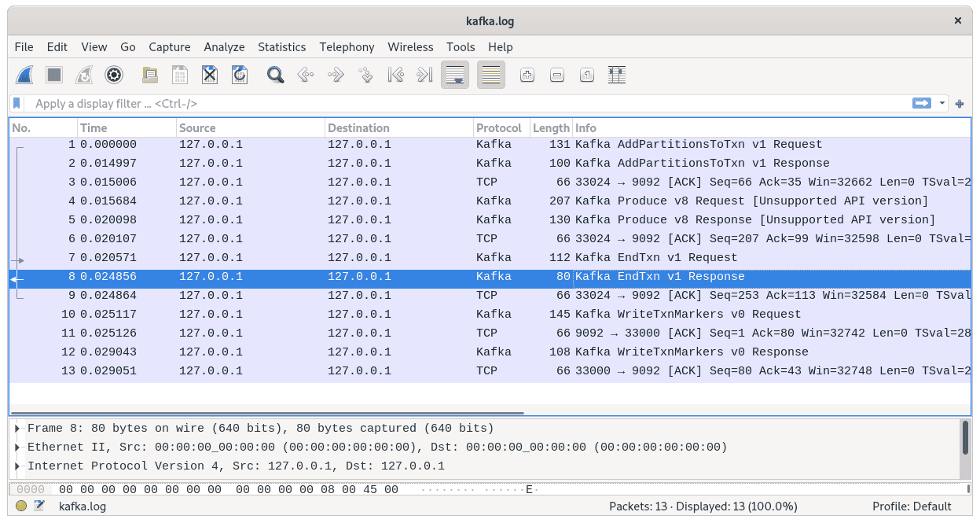Add a display filter button (plus)

tap(960, 103)
